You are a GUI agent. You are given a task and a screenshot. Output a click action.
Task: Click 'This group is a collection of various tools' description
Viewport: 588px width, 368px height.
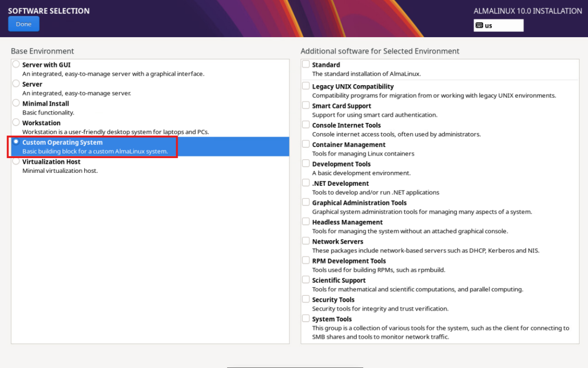click(441, 332)
